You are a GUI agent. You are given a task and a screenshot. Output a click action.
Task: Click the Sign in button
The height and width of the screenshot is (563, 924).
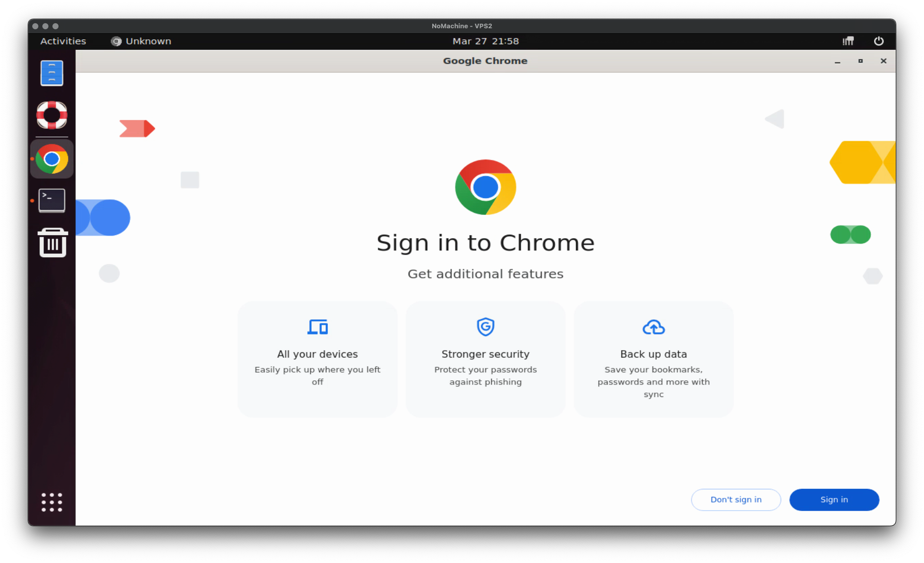click(x=834, y=499)
